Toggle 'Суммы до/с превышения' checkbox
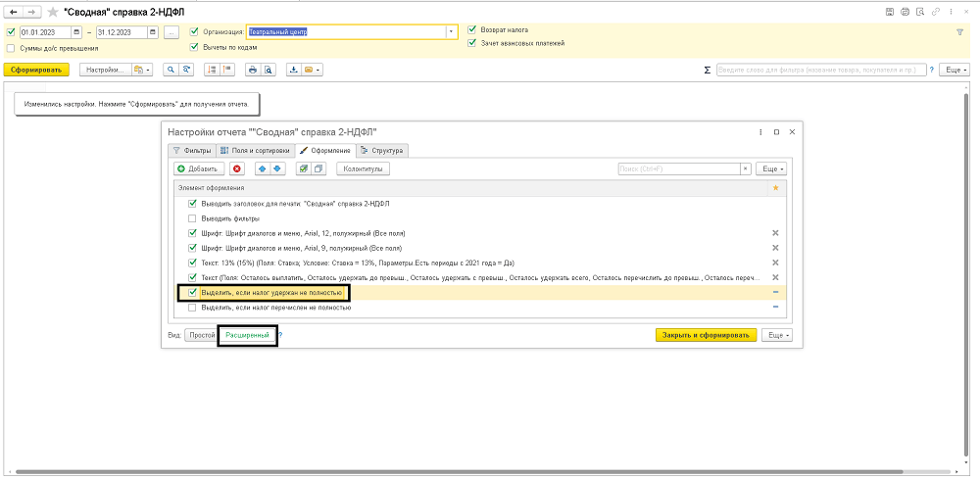The image size is (980, 479). pyautogui.click(x=11, y=47)
